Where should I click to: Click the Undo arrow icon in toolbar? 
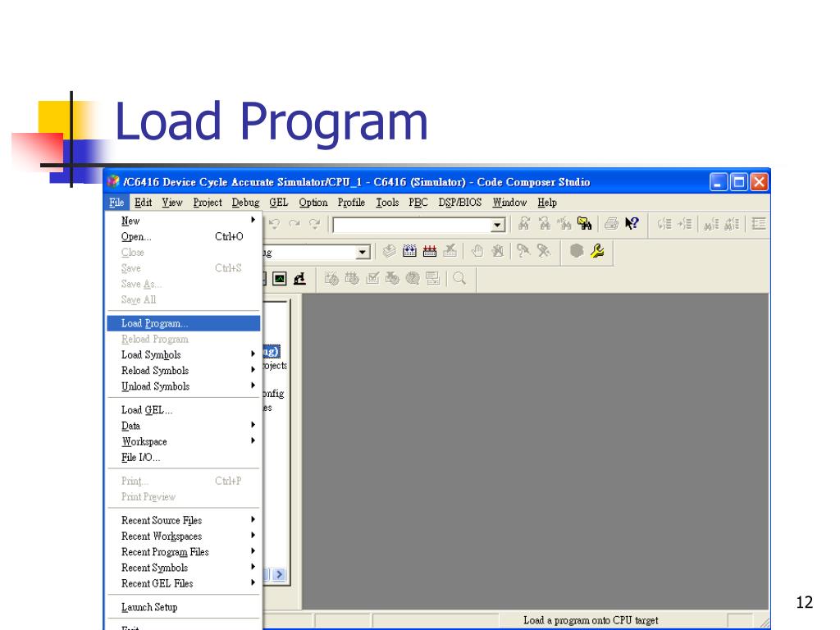[x=274, y=224]
